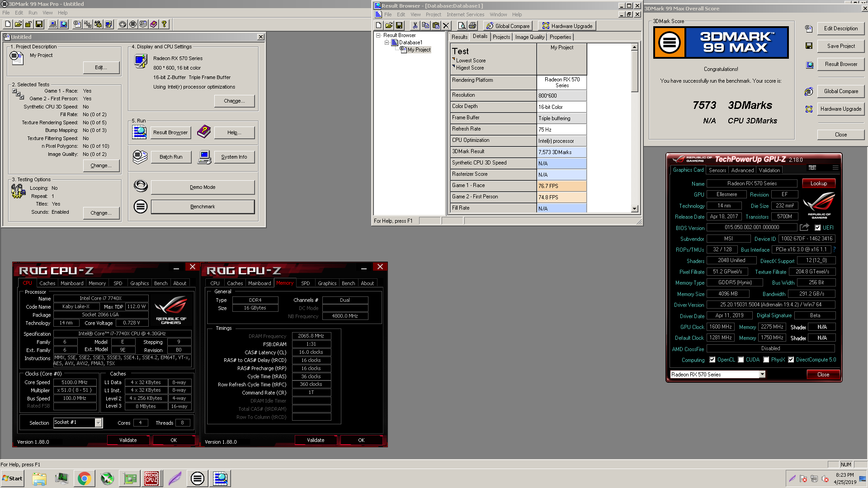Click System Info button
The width and height of the screenshot is (868, 488).
tap(234, 157)
